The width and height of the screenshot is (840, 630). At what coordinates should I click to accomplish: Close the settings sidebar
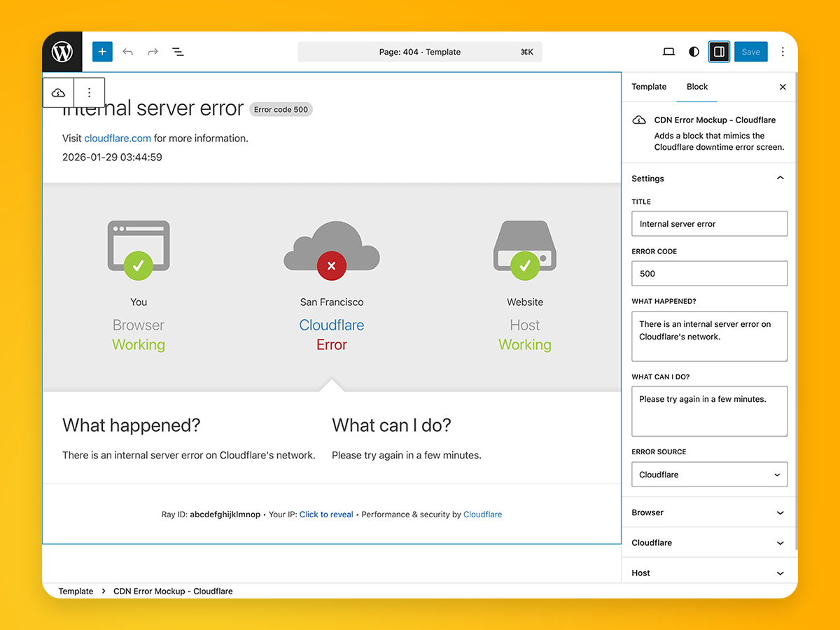783,87
